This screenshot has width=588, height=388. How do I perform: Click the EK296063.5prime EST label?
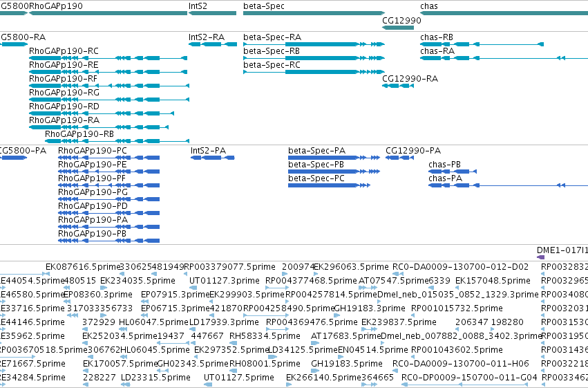pos(351,267)
